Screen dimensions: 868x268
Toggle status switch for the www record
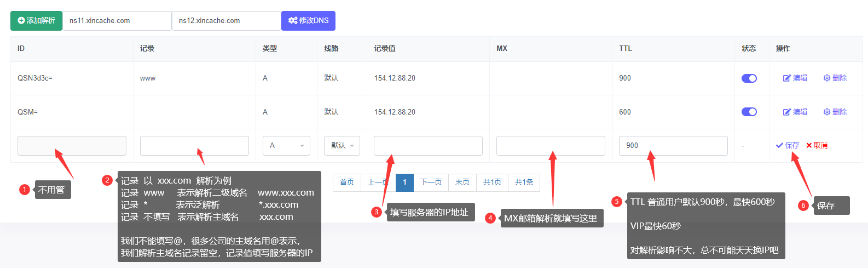point(749,78)
